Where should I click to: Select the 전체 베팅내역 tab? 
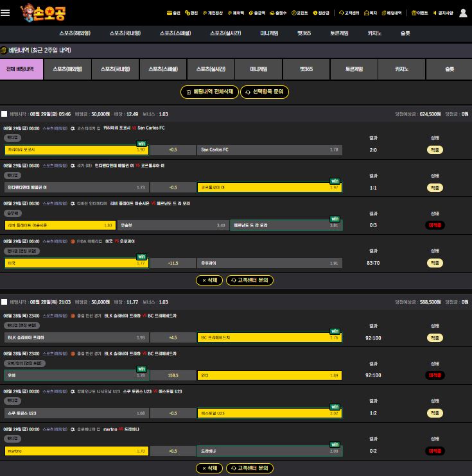pyautogui.click(x=21, y=69)
